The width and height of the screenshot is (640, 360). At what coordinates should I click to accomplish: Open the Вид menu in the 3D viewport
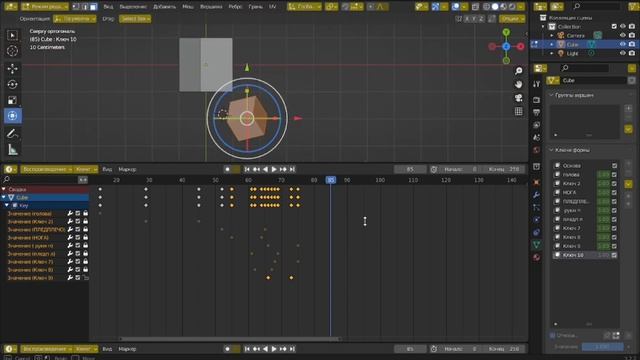[108, 7]
